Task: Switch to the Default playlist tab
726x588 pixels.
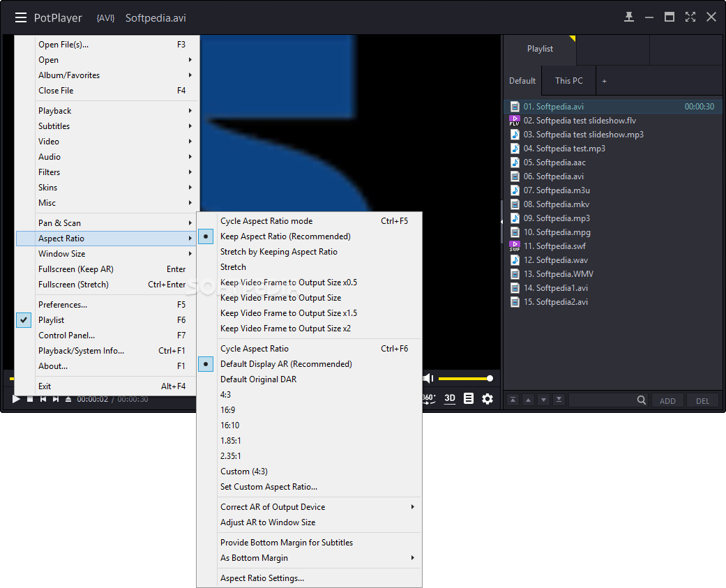Action: coord(522,80)
